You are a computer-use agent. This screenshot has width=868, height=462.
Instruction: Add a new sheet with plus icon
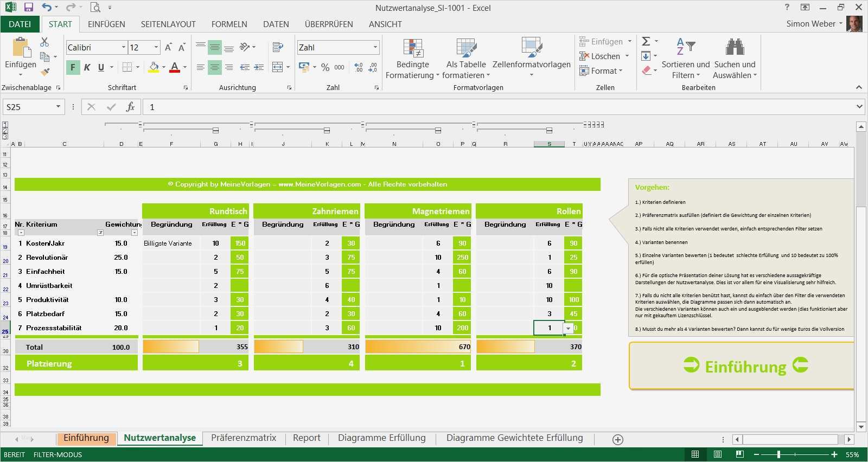(617, 440)
